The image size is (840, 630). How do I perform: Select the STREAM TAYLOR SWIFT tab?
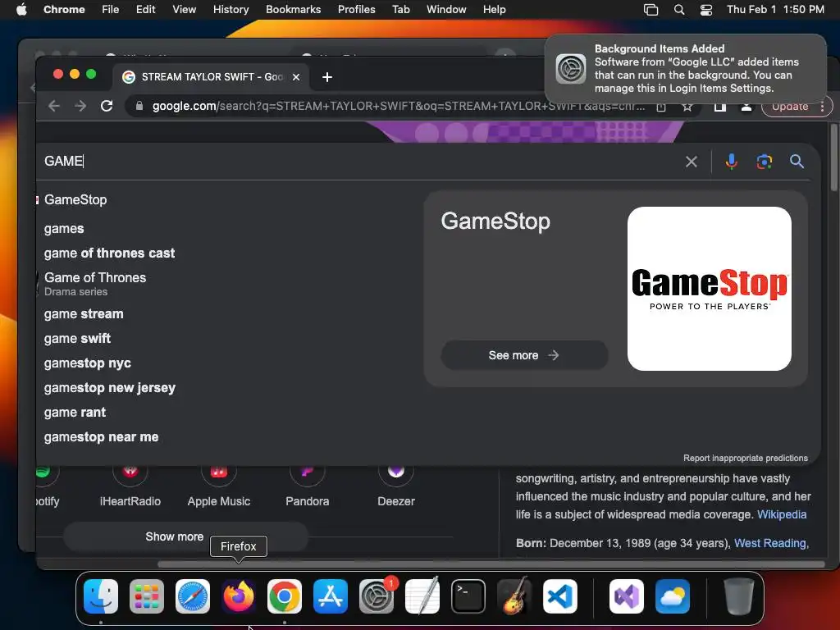coord(211,77)
